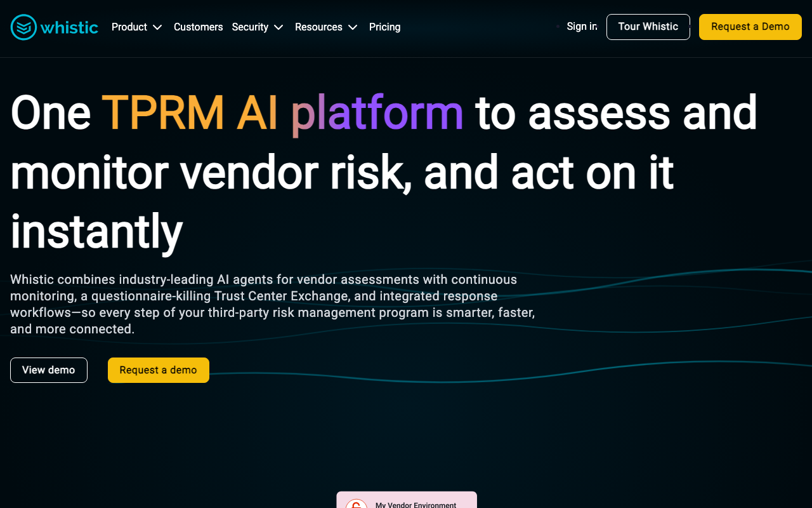Expand the Resources dropdown chevron
Image resolution: width=812 pixels, height=508 pixels.
tap(353, 27)
